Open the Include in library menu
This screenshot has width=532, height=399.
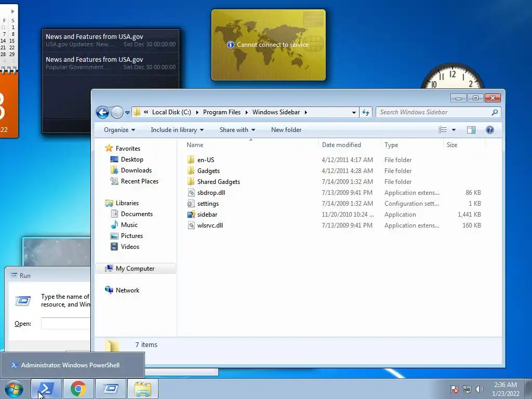click(177, 130)
